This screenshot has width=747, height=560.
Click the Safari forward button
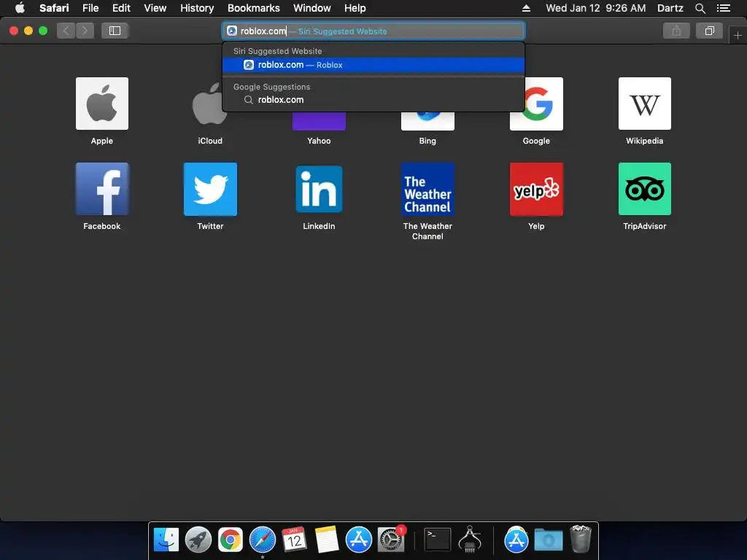[85, 31]
